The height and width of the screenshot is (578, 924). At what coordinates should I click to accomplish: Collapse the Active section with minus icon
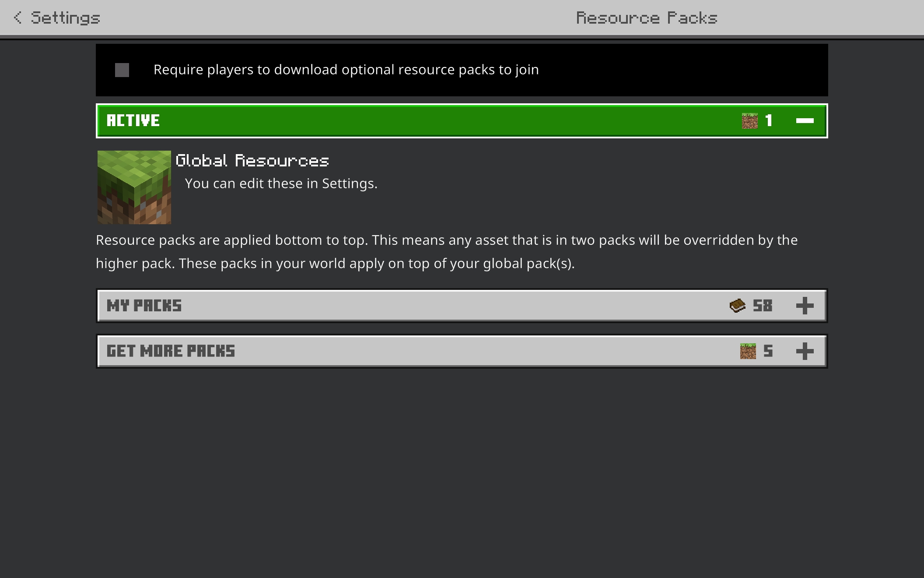click(805, 120)
